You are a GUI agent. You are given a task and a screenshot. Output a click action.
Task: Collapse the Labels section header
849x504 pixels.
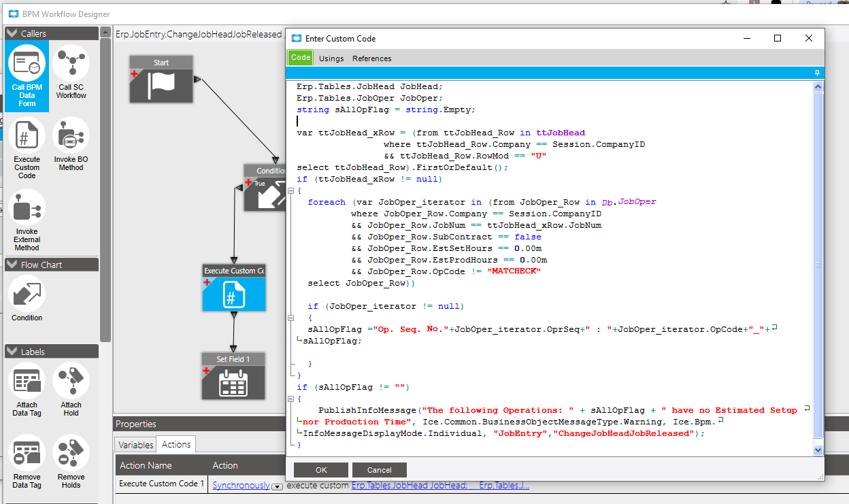(x=12, y=352)
